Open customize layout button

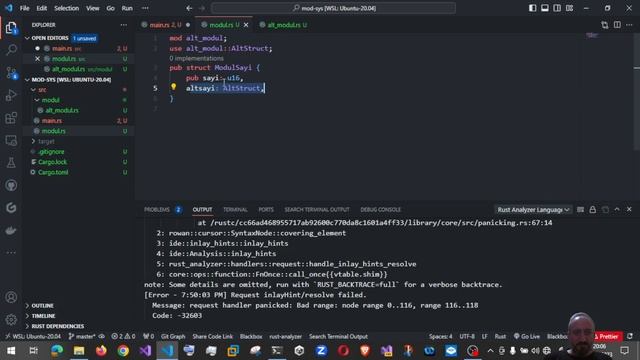coord(569,8)
